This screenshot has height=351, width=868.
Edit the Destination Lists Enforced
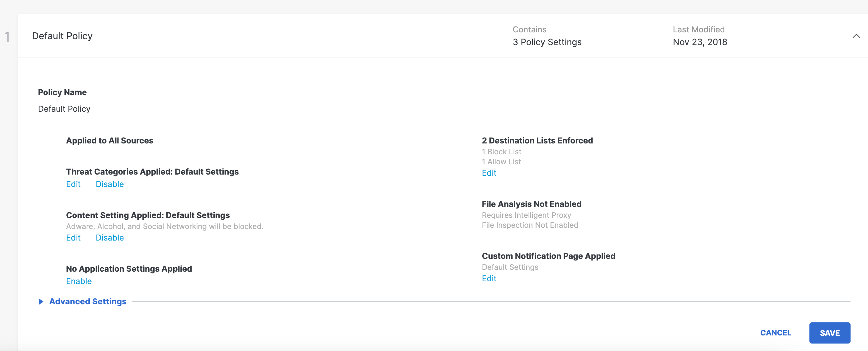pyautogui.click(x=489, y=173)
